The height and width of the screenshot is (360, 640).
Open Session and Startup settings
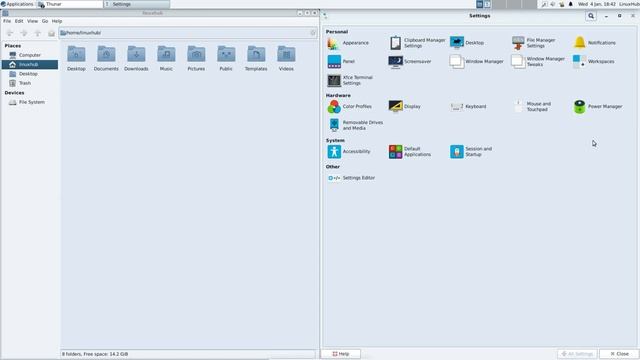point(471,151)
